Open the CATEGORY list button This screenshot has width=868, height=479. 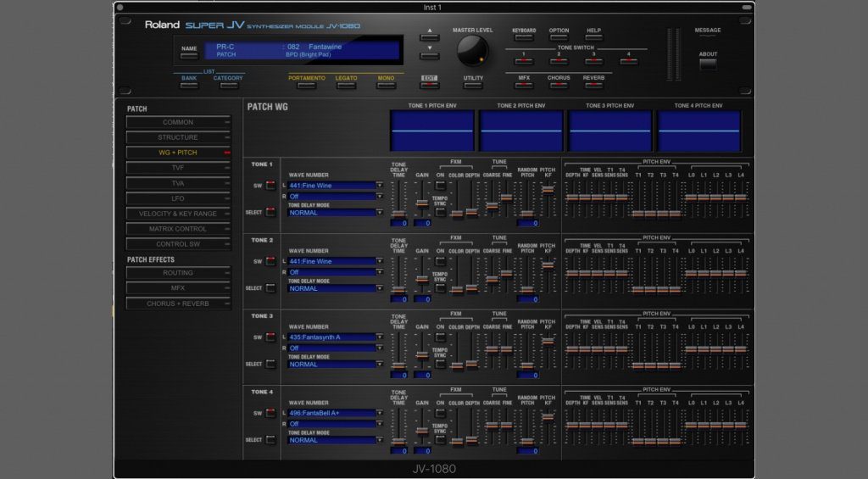pyautogui.click(x=228, y=86)
